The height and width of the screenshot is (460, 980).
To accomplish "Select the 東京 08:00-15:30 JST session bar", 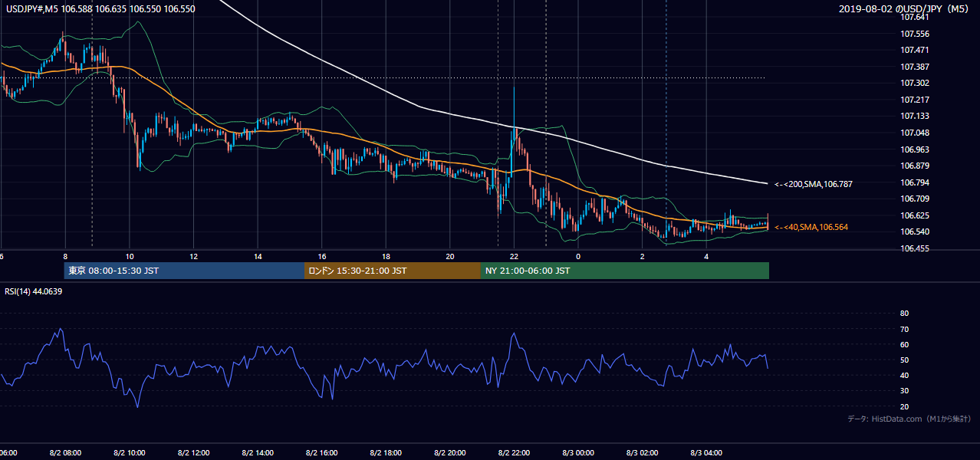I will [x=184, y=271].
